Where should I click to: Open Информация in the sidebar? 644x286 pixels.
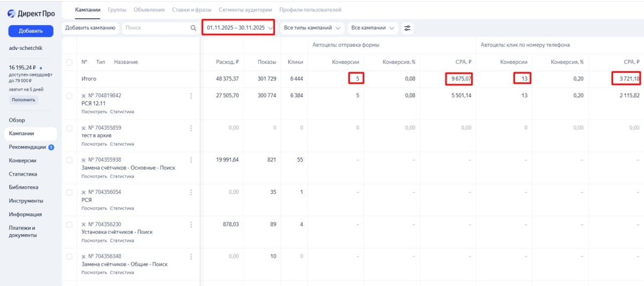pos(25,214)
